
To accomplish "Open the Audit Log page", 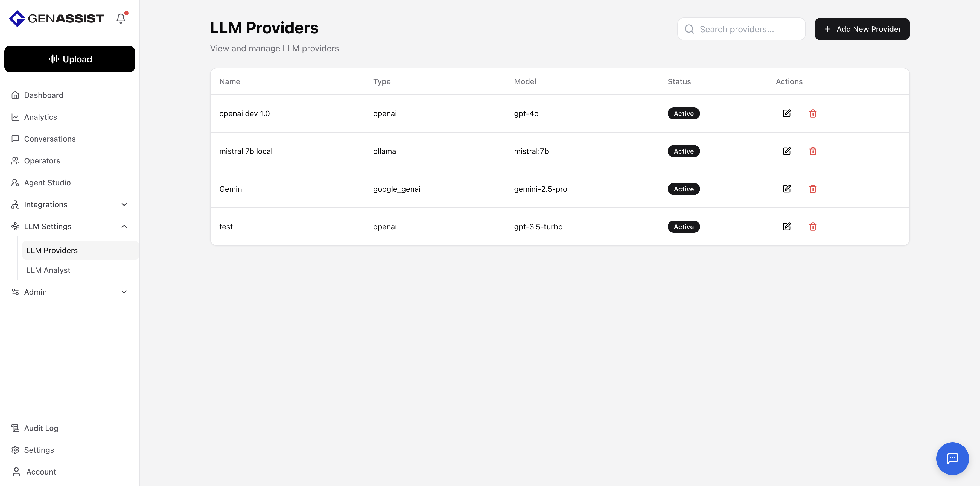I will click(41, 428).
